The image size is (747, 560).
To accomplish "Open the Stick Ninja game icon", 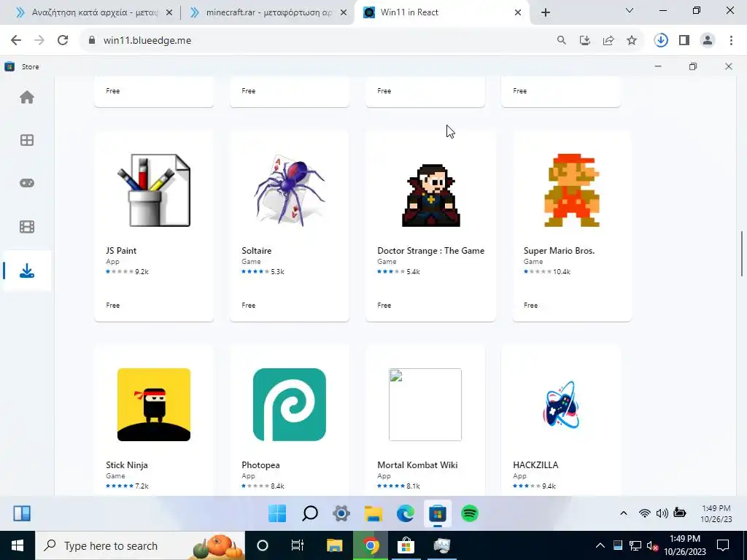I will tap(154, 404).
